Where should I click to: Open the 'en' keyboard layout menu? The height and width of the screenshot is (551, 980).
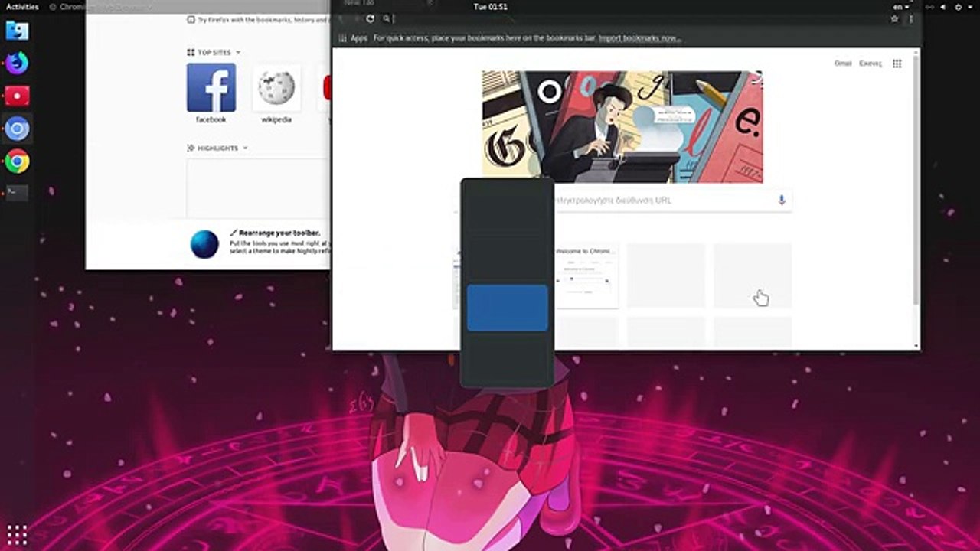click(903, 6)
